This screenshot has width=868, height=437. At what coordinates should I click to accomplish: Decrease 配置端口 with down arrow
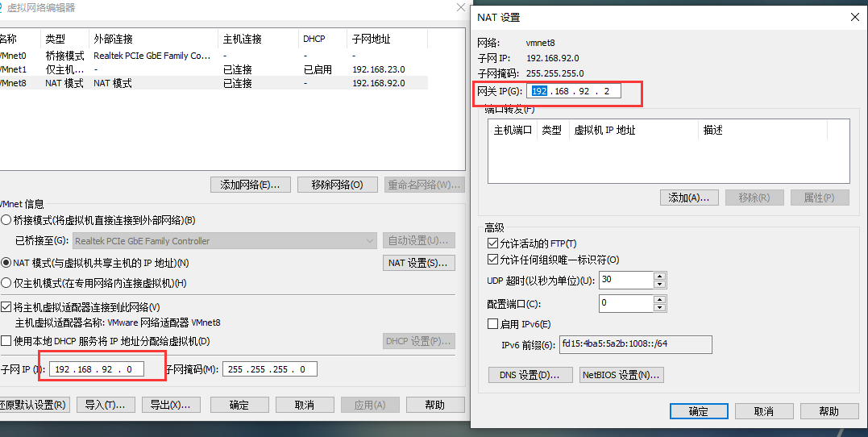pyautogui.click(x=659, y=307)
